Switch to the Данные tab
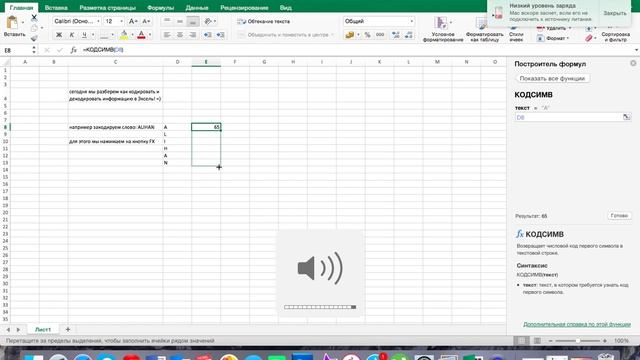This screenshot has height=360, width=640. click(x=197, y=8)
